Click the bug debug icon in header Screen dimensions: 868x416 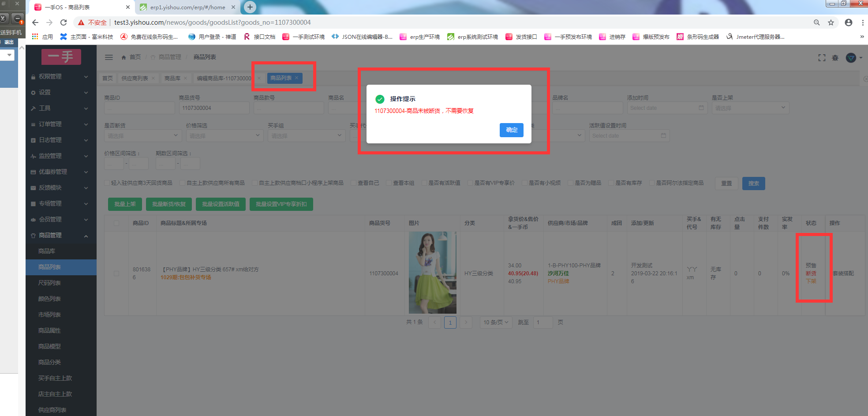835,58
